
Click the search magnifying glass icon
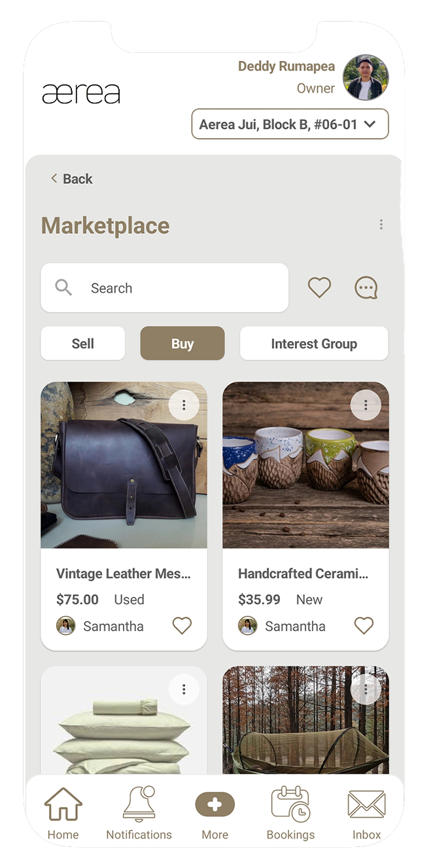(x=63, y=287)
